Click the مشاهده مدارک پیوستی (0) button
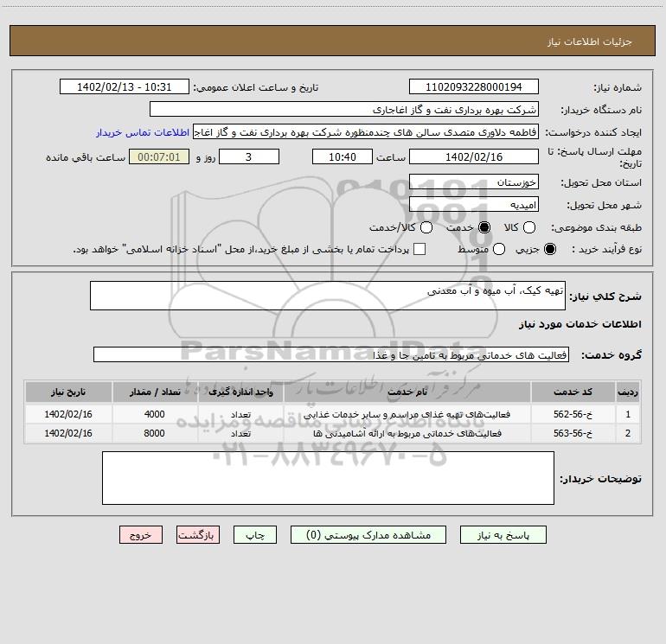The width and height of the screenshot is (666, 644). click(368, 535)
